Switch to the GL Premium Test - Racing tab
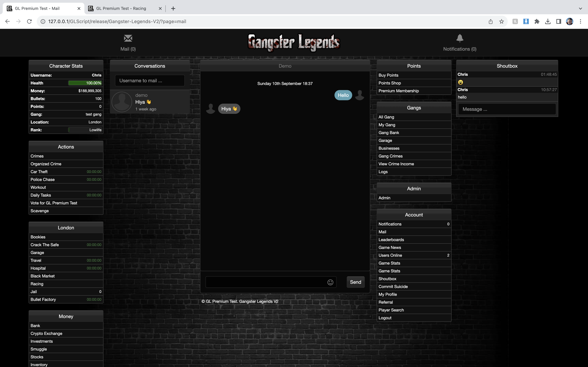Viewport: 588px width, 367px height. click(x=121, y=8)
